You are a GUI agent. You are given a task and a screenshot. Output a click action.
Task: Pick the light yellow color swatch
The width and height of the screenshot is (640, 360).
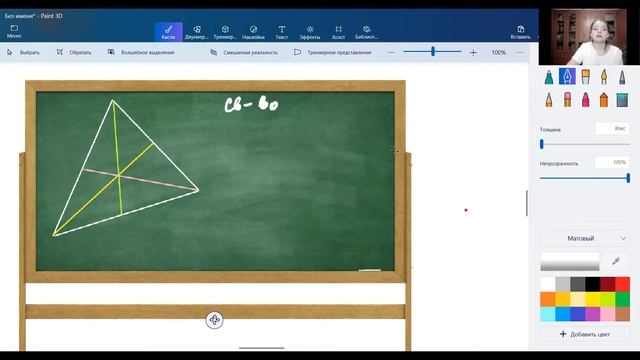click(578, 299)
